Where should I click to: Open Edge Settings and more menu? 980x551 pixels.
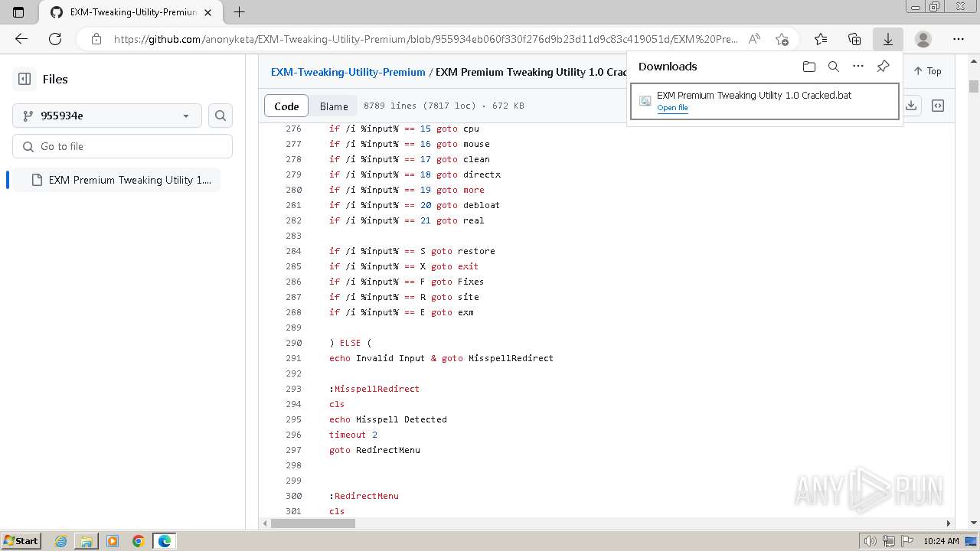pyautogui.click(x=959, y=39)
